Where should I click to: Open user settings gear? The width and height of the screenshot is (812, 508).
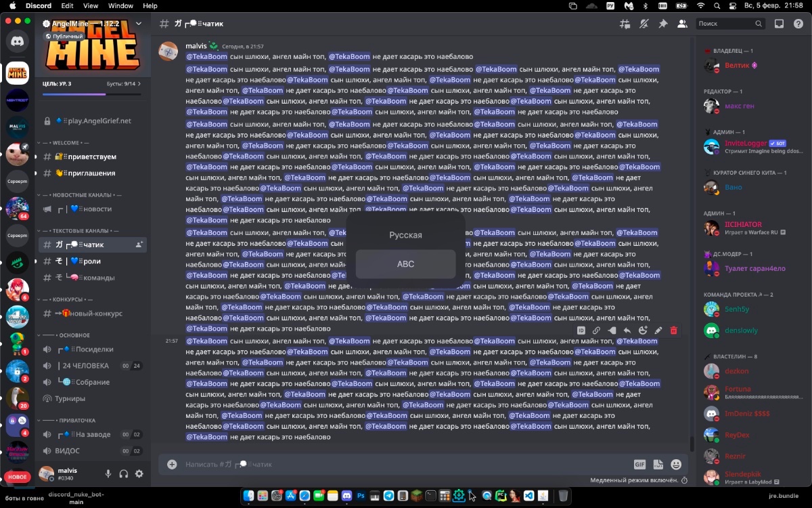(x=139, y=474)
